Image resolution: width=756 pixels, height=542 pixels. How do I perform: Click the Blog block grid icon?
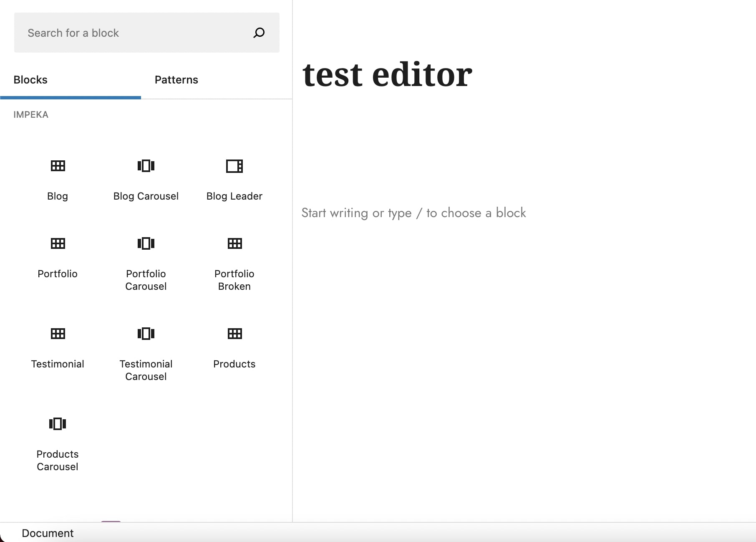point(58,166)
